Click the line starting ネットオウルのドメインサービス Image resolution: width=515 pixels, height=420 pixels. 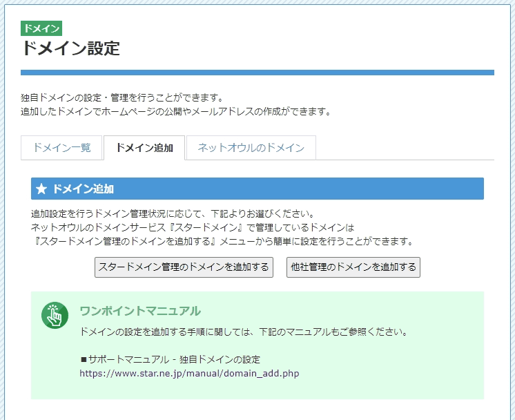point(193,227)
